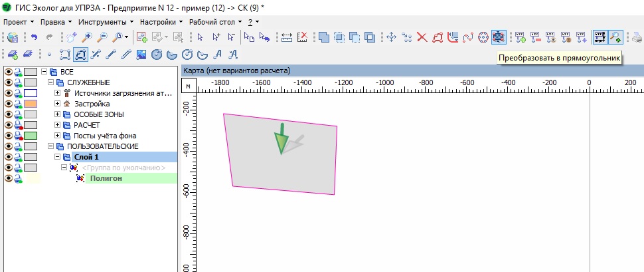
Task: Click the zoom in magnifier tool
Action: coord(86,38)
